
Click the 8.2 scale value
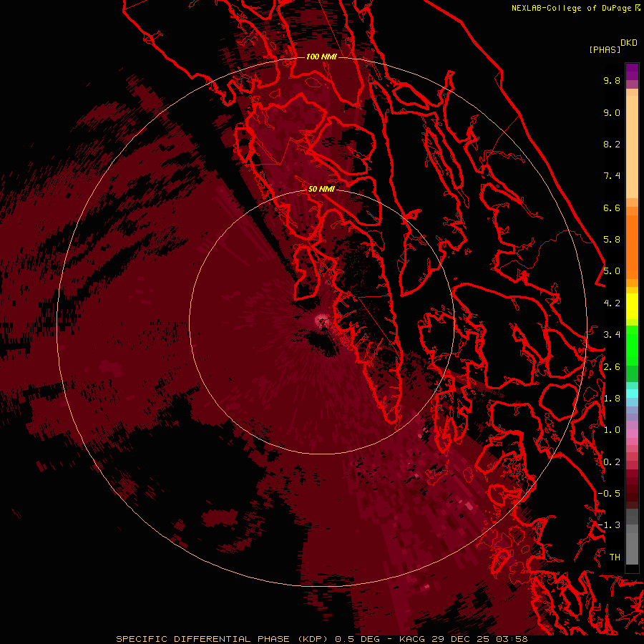pos(612,144)
